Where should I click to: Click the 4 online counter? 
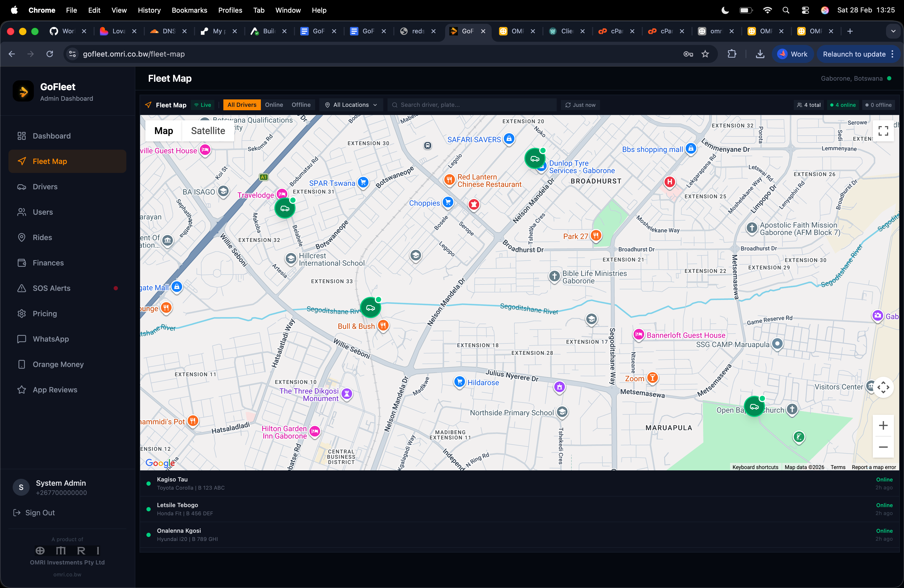[843, 105]
